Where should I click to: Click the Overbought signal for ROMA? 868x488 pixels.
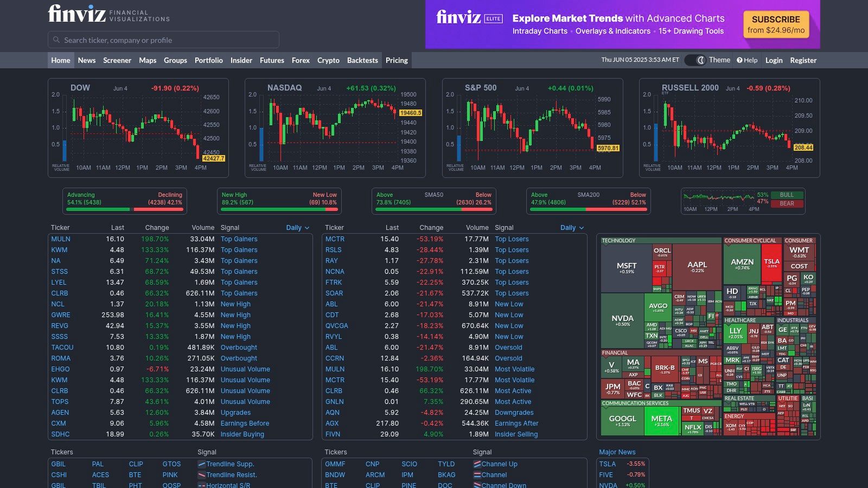239,358
